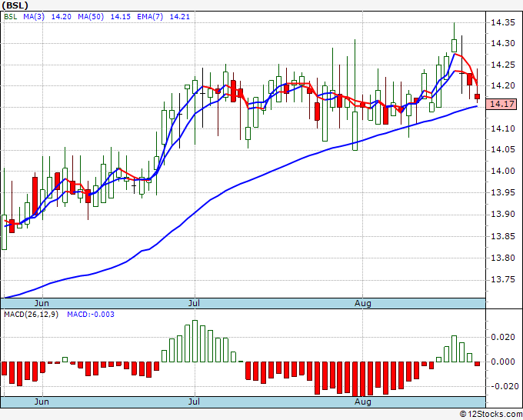Click the (BSL) chart title
This screenshot has height=420, width=523.
15,5
